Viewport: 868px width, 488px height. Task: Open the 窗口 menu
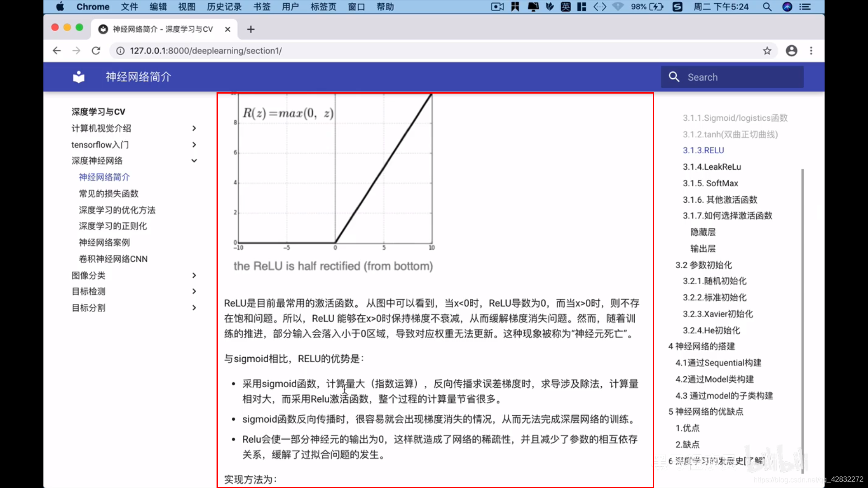[x=357, y=7]
